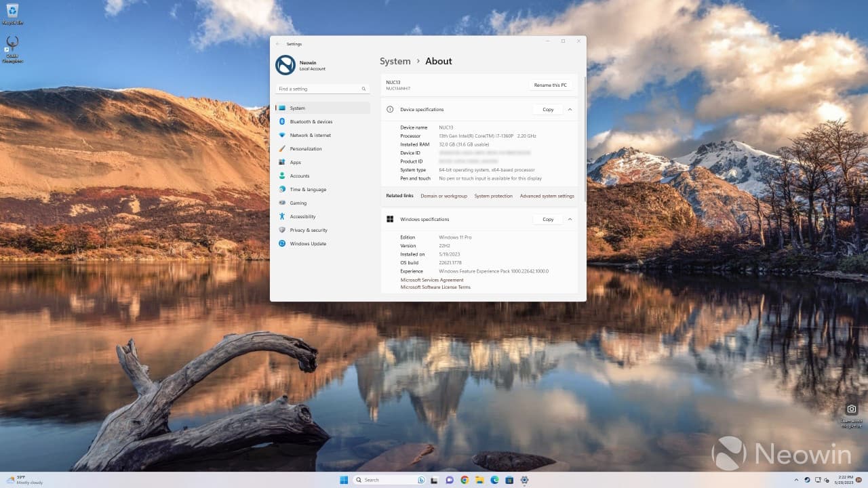
Task: Open Bluetooth & devices settings
Action: [x=311, y=122]
